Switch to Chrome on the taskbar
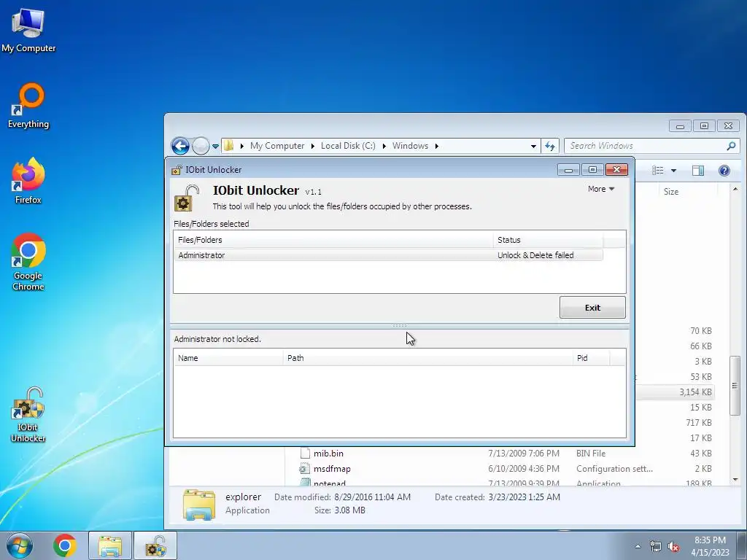 click(65, 545)
